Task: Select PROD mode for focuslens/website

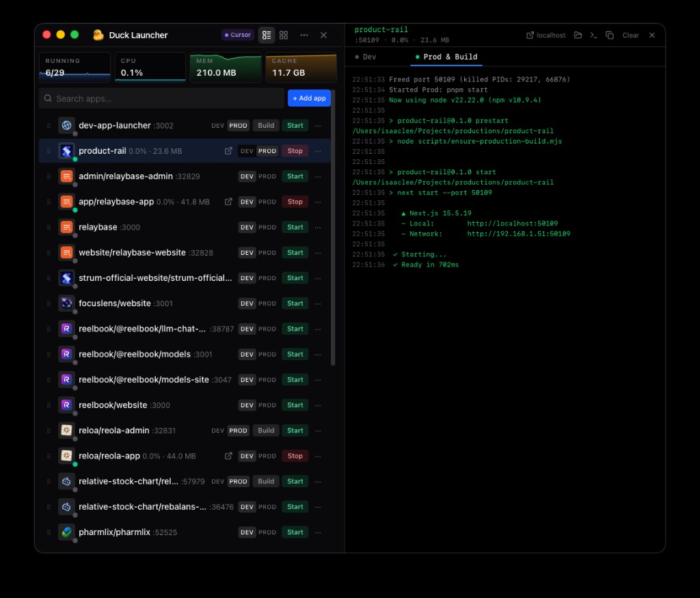Action: [x=267, y=303]
